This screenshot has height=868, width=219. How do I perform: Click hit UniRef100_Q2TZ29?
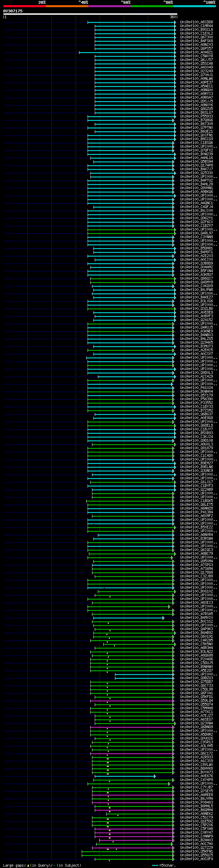pos(196,848)
